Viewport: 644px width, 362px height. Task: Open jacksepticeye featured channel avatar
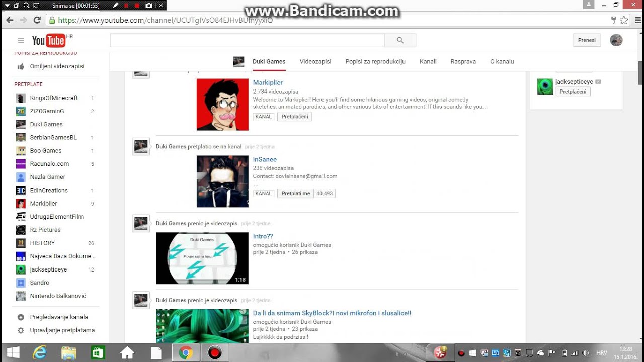tap(545, 86)
